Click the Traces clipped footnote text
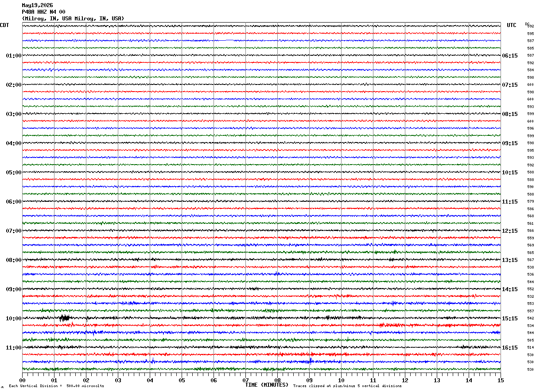The height and width of the screenshot is (392, 536). point(347,386)
